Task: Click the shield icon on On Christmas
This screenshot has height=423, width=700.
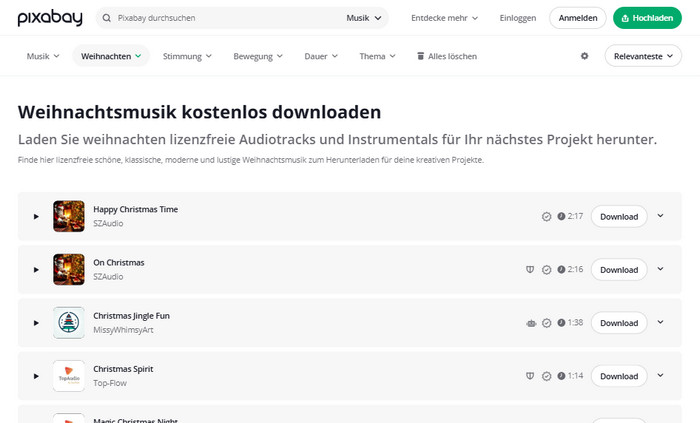Action: [530, 270]
